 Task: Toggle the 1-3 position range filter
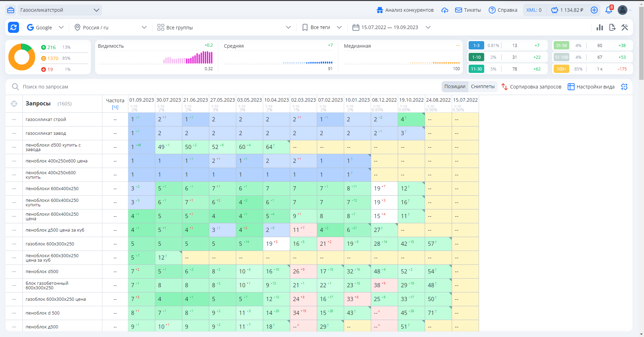click(476, 45)
